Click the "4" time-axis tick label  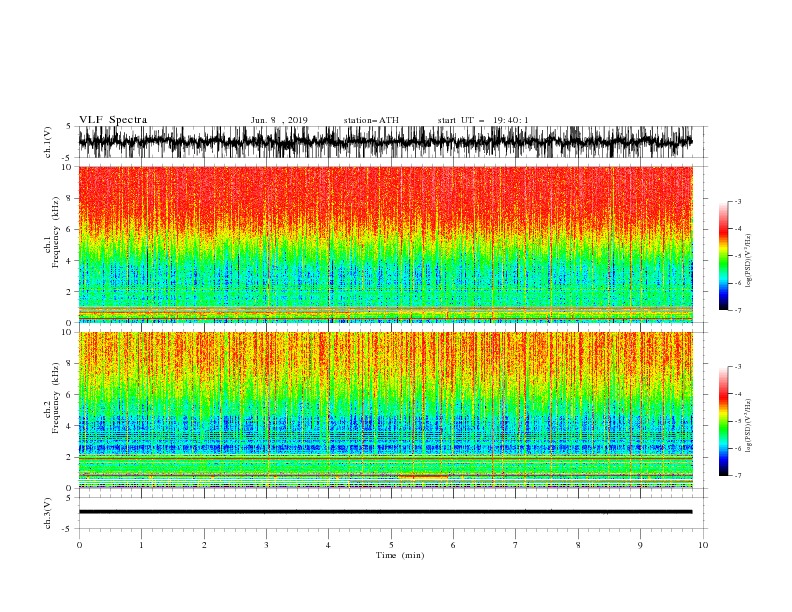328,545
